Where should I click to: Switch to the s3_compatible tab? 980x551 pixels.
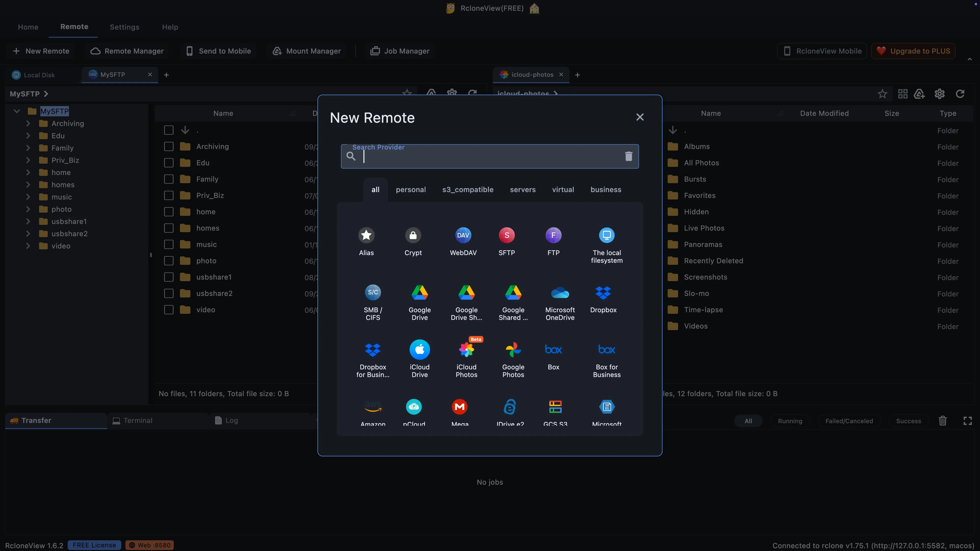coord(468,190)
